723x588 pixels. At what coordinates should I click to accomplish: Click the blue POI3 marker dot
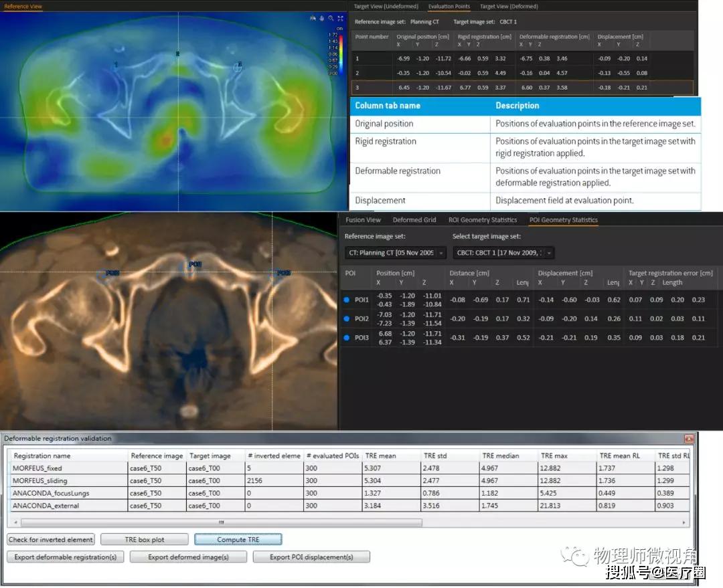pyautogui.click(x=347, y=338)
